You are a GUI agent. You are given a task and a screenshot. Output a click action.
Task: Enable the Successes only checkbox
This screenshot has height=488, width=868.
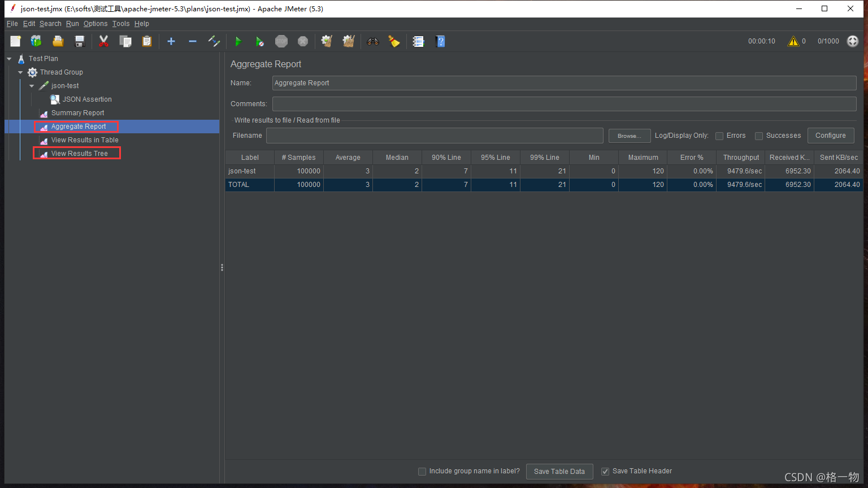pyautogui.click(x=759, y=136)
